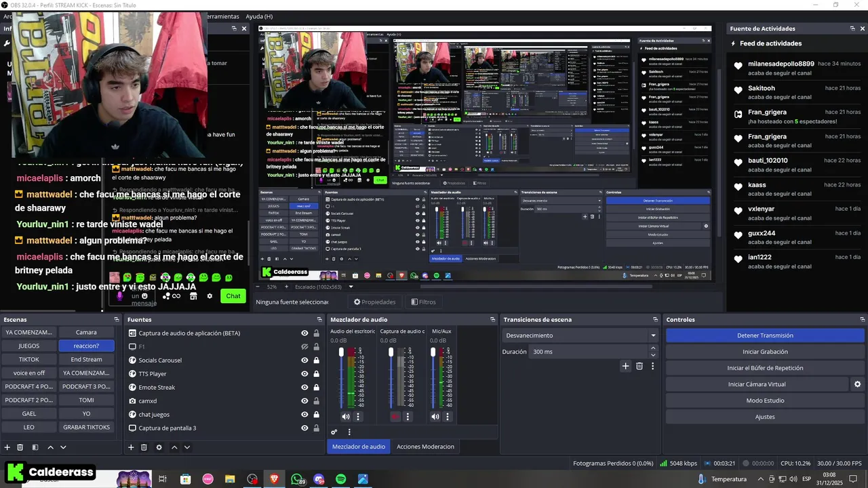Open WhatsApp from the taskbar
The width and height of the screenshot is (868, 488).
pos(297,479)
